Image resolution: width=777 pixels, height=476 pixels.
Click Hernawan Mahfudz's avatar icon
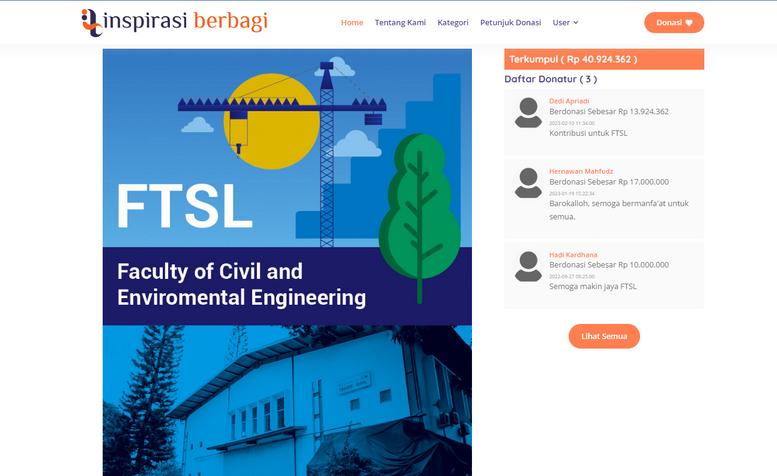(x=528, y=183)
